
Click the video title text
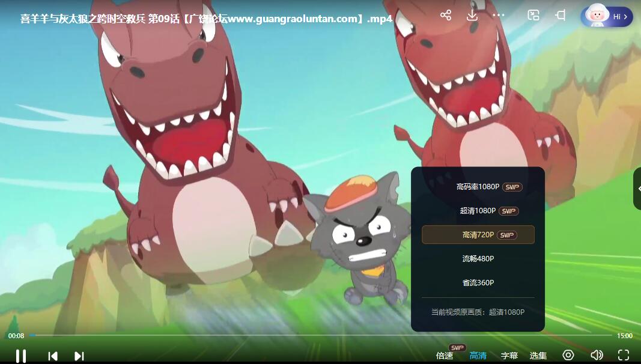point(207,19)
